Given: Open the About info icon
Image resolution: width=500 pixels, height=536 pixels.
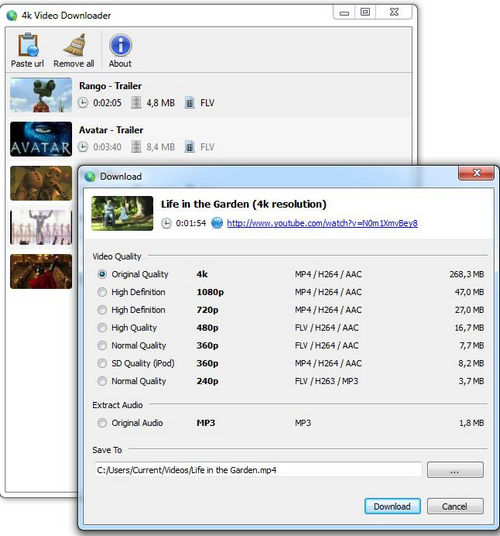Looking at the screenshot, I should tap(120, 45).
